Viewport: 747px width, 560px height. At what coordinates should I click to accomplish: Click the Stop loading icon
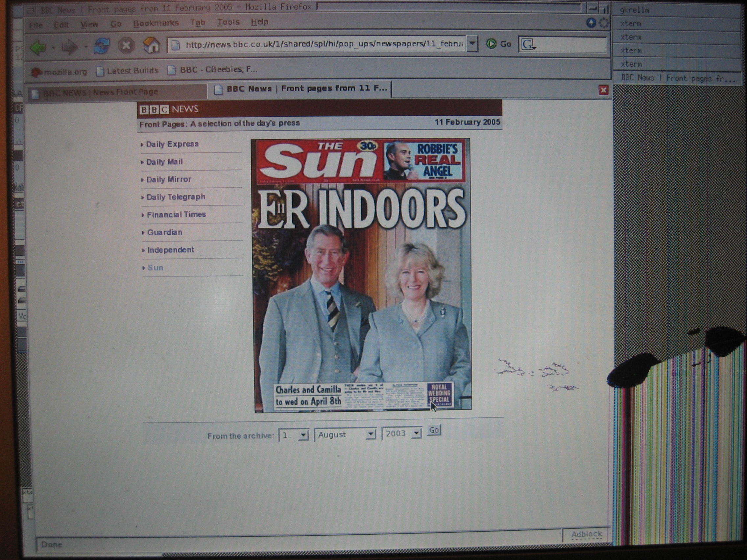(x=126, y=46)
